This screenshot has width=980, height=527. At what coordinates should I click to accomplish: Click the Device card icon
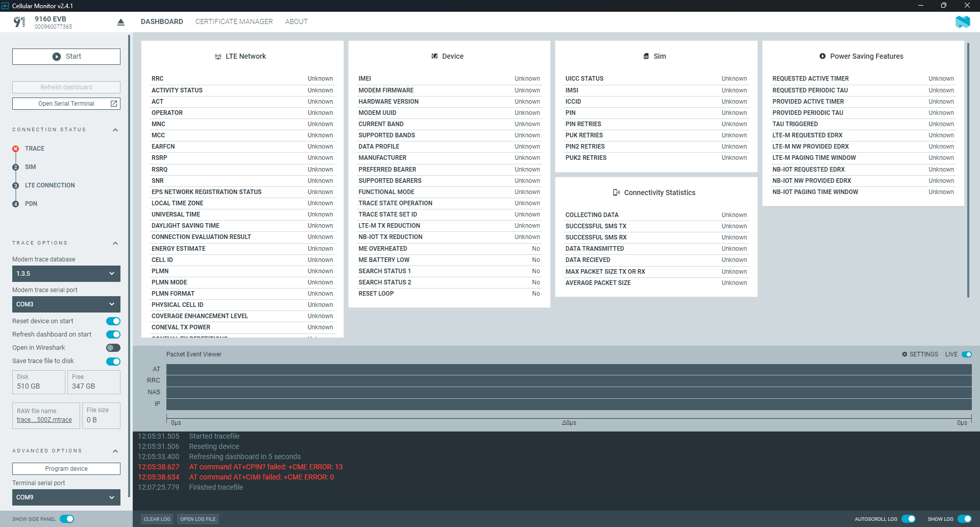pyautogui.click(x=434, y=56)
